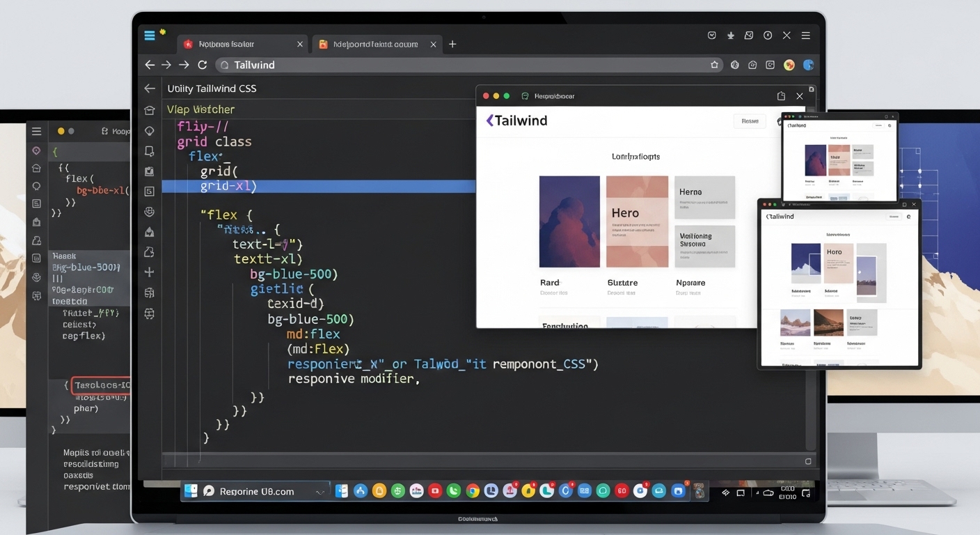Launch the red YouTube icon in the taskbar
980x535 pixels.
[x=435, y=491]
